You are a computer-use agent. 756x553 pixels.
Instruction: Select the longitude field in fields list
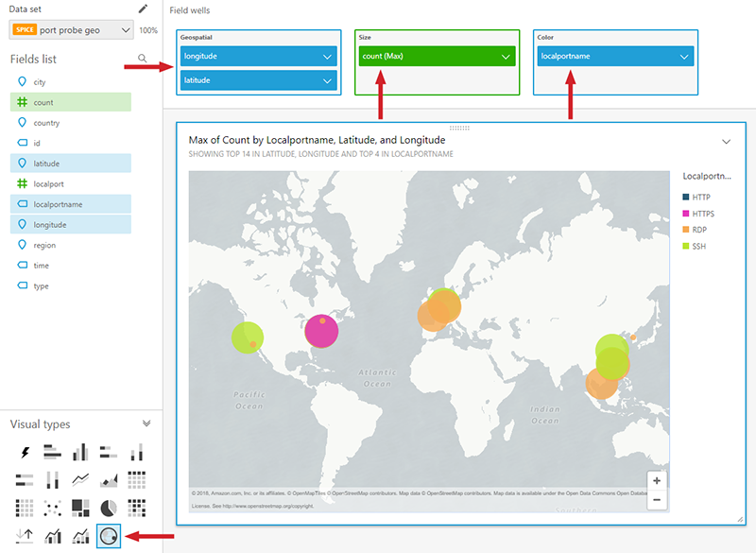(x=70, y=225)
